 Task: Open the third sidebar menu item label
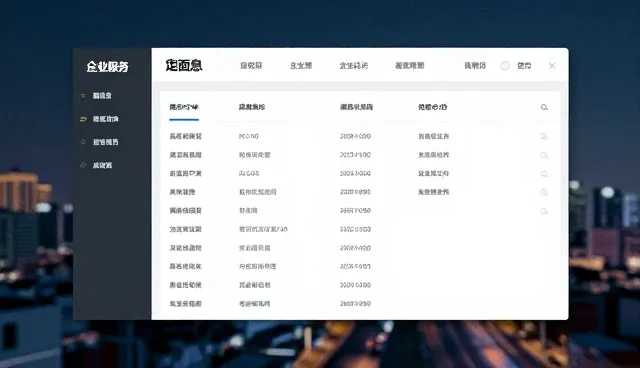pyautogui.click(x=105, y=142)
